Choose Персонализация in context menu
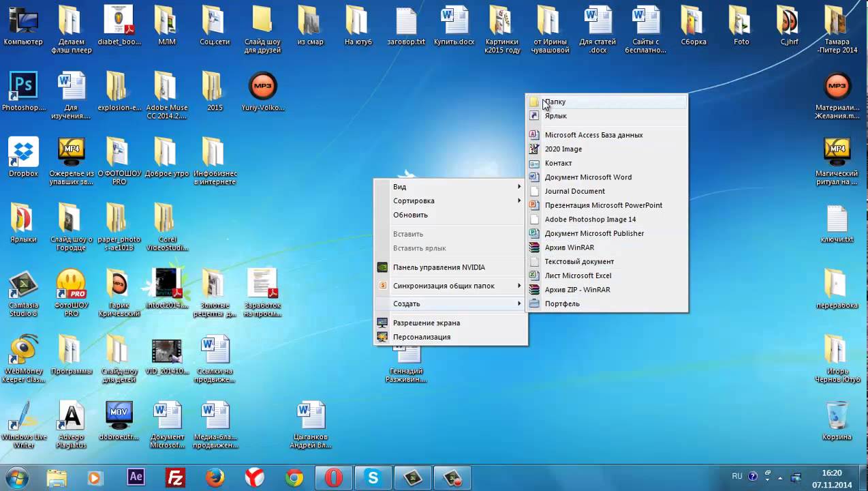The height and width of the screenshot is (491, 868). tap(451, 337)
